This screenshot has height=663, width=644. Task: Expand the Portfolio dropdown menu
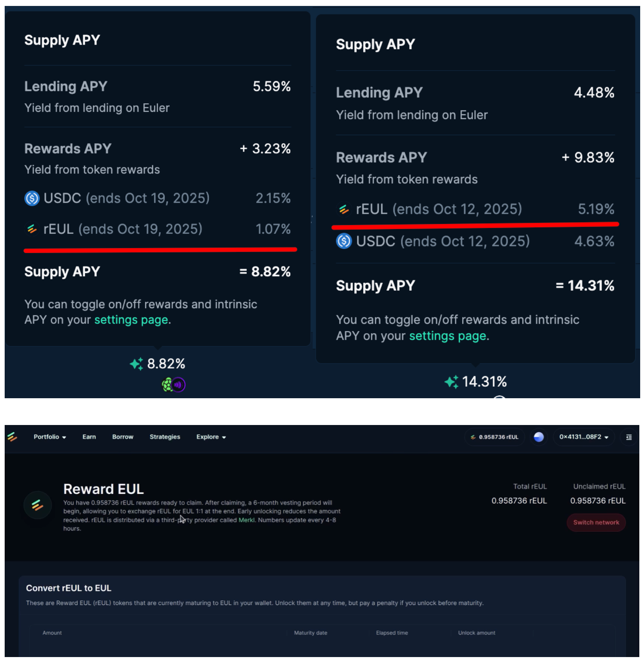click(x=50, y=437)
